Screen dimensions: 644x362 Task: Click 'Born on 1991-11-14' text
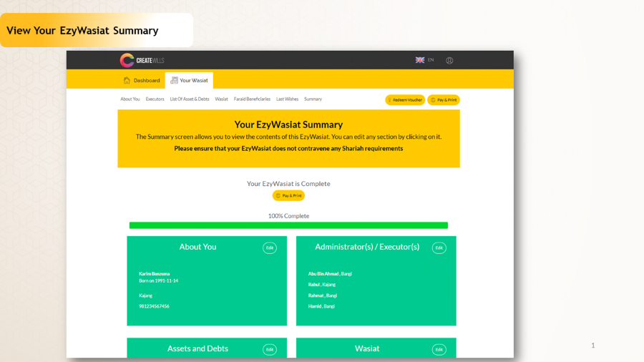pos(159,280)
